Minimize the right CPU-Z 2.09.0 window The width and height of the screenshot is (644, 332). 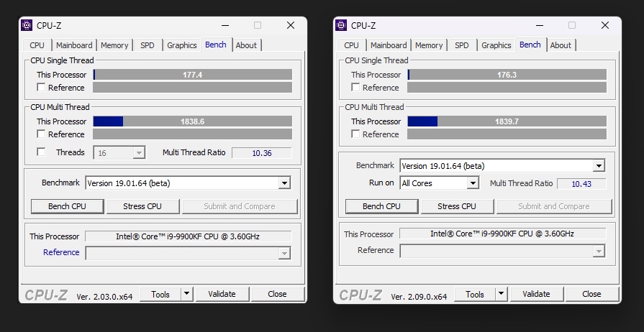pos(539,25)
